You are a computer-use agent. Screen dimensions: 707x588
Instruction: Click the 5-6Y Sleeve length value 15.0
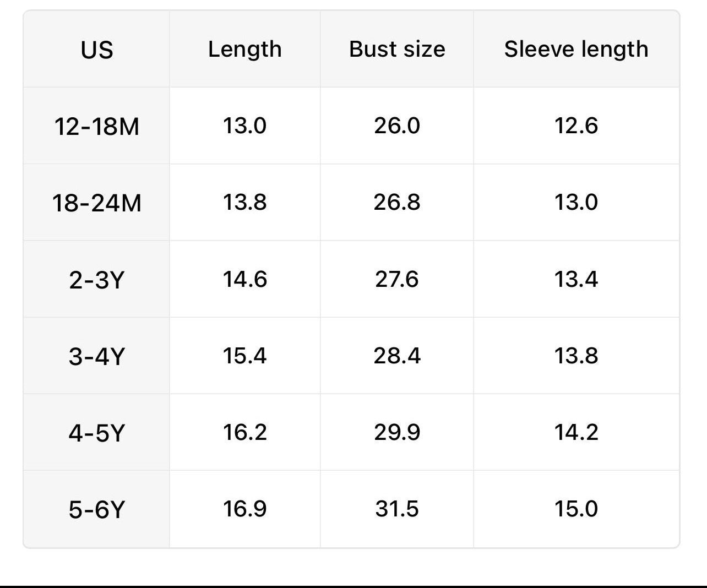(x=576, y=509)
